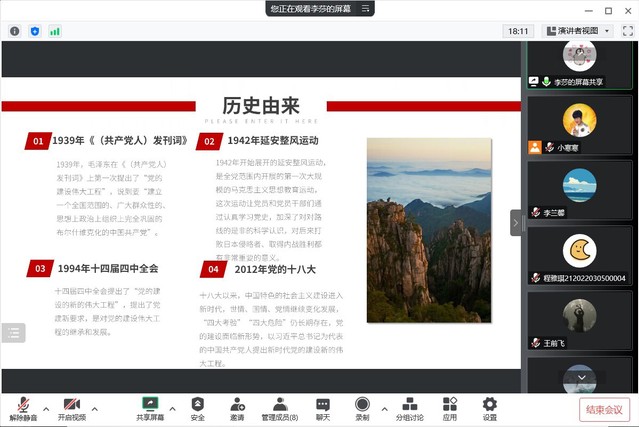Open the 安全 security menu

coord(198,409)
